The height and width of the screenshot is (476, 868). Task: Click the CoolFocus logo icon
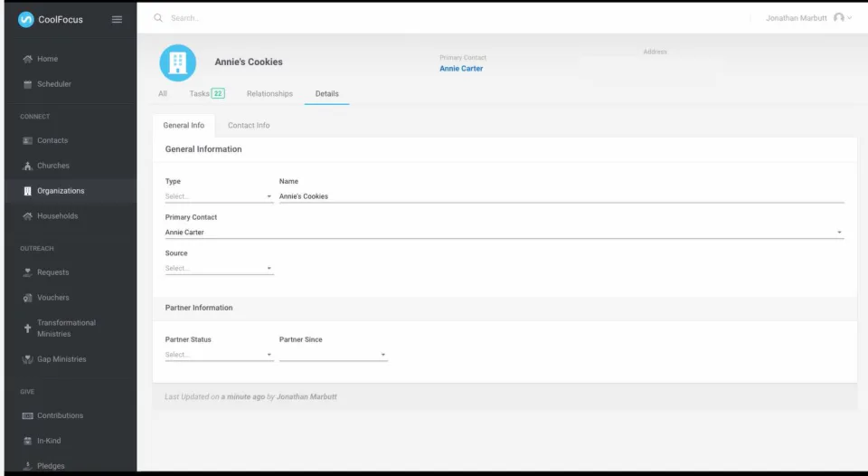pos(26,19)
